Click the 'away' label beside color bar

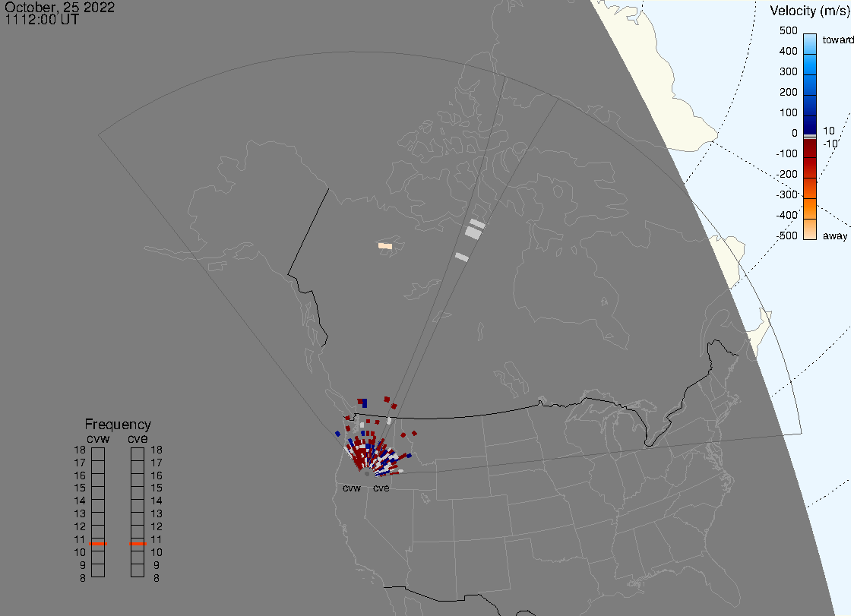(x=835, y=236)
